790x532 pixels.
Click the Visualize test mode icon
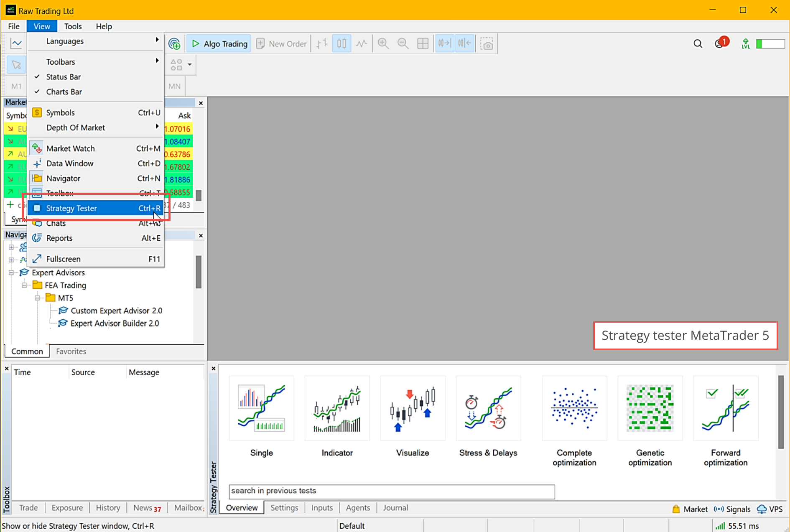(x=413, y=408)
